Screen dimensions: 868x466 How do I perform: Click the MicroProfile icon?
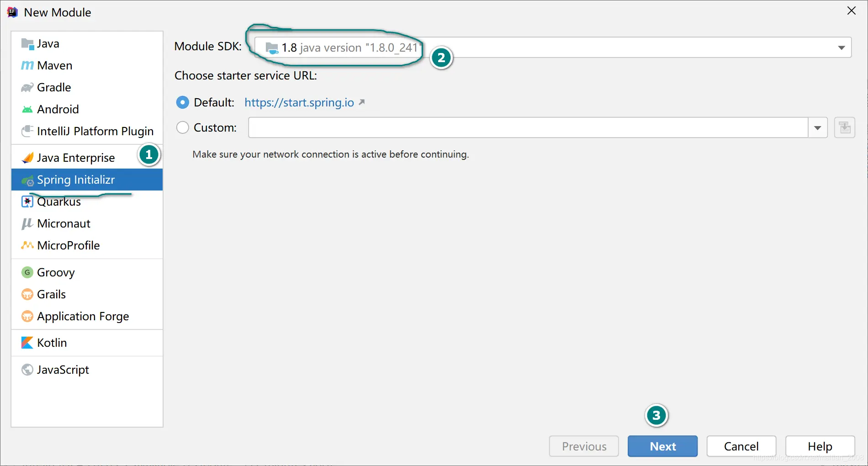(27, 245)
